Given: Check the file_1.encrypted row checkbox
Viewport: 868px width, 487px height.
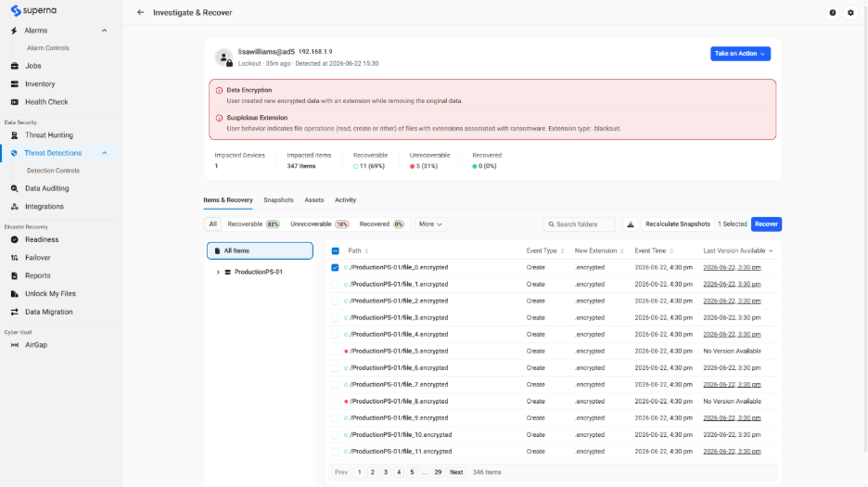Looking at the screenshot, I should tap(335, 284).
